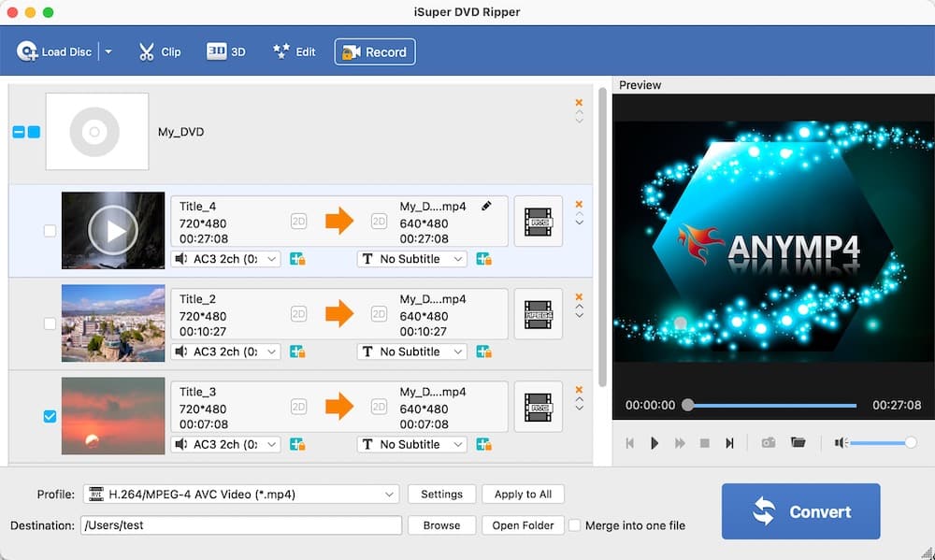Open Title_3 output format profile icon
Viewport: 935px width, 560px height.
pos(538,407)
